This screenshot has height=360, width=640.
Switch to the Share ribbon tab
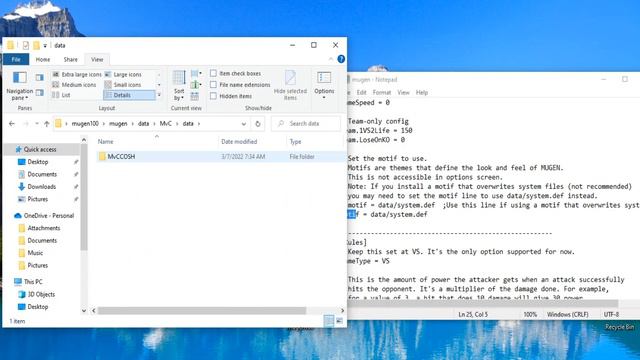click(x=71, y=60)
